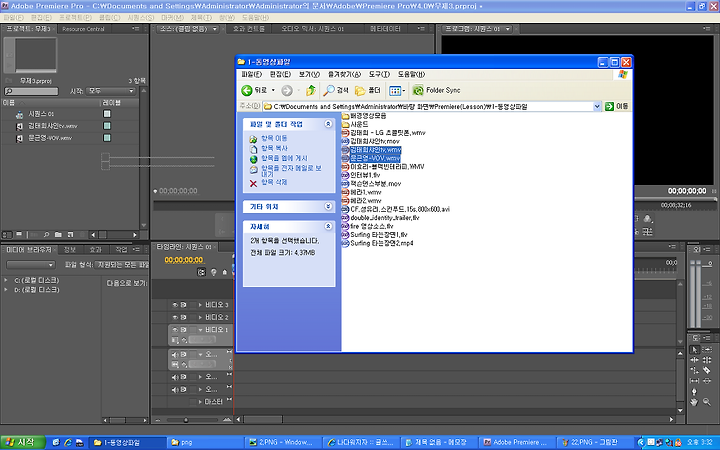Select the Track Select tool
Screen dimensions: 720x450
707,349
